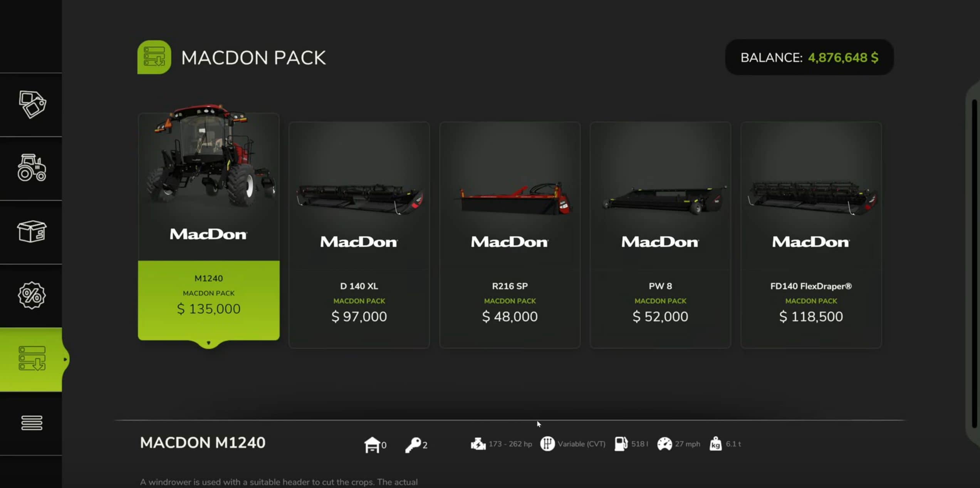Click the fuel capacity pump icon
Viewport: 980px width, 488px height.
(621, 444)
